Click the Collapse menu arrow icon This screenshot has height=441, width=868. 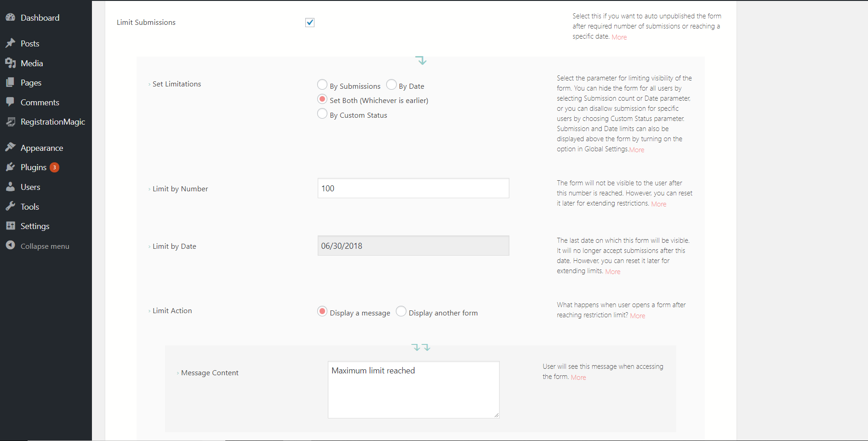coord(11,246)
